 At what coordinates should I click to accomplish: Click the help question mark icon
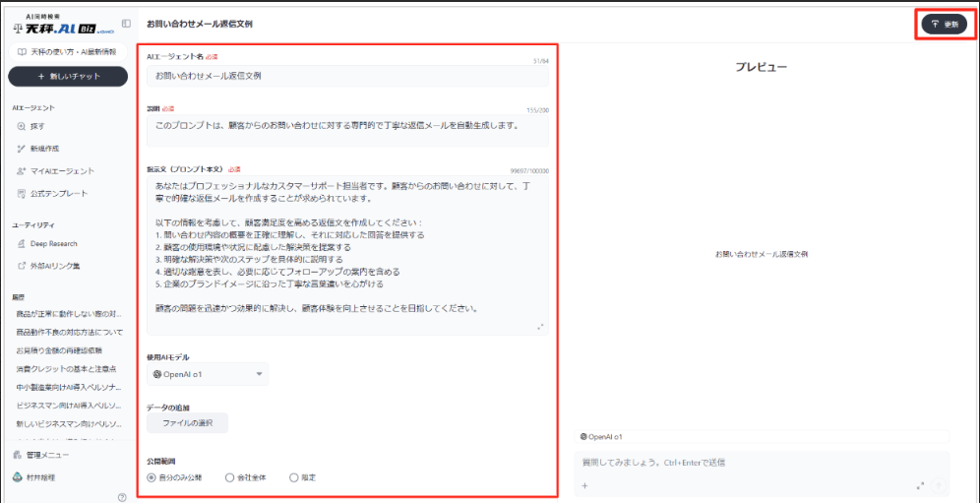coord(122,498)
